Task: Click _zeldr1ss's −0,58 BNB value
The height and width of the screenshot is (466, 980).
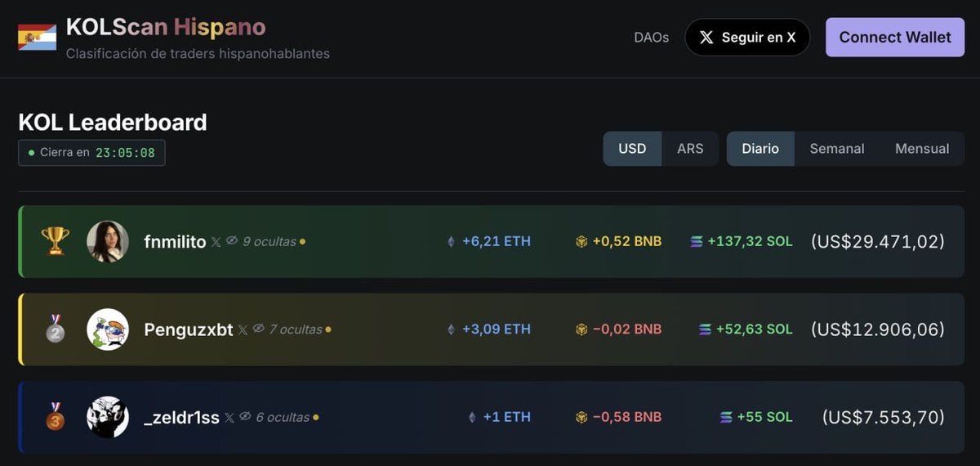Action: 627,416
